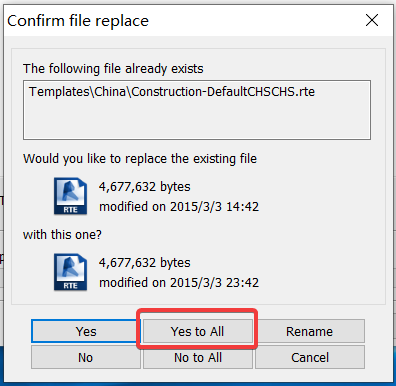Click the replacement file's RTE icon
The height and width of the screenshot is (386, 396).
pos(71,272)
